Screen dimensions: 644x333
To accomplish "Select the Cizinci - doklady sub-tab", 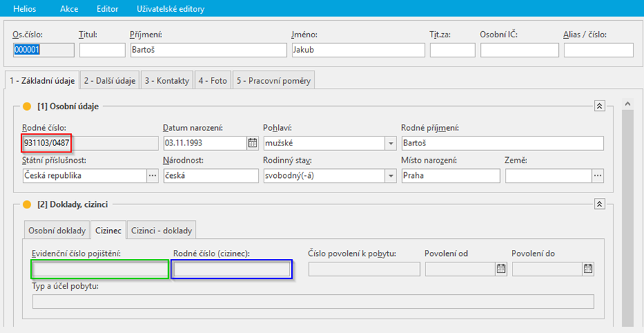I will point(161,231).
